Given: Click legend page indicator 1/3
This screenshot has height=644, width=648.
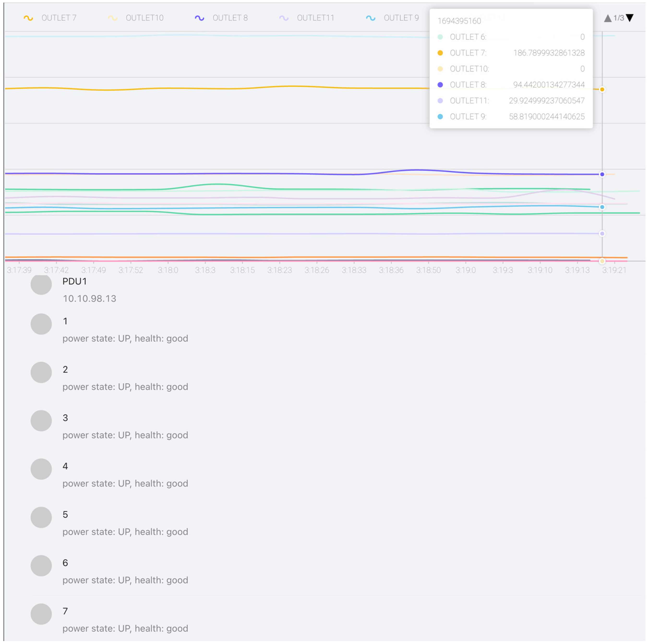Looking at the screenshot, I should [x=619, y=18].
